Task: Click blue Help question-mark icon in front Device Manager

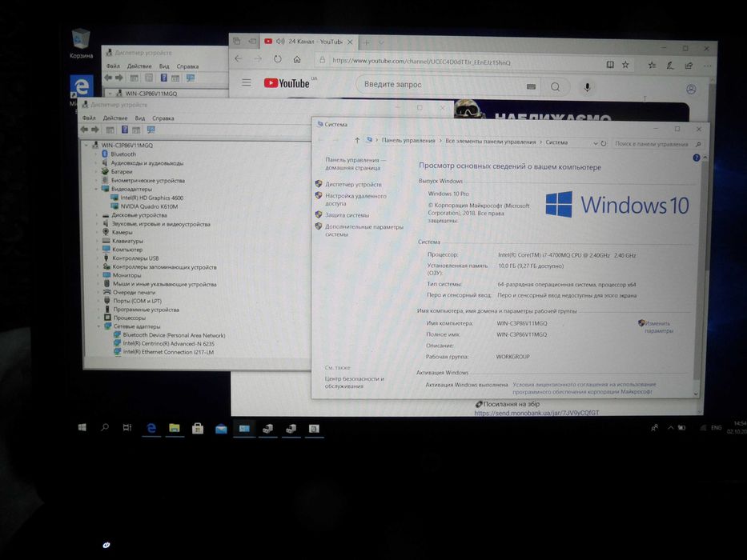Action: (124, 130)
